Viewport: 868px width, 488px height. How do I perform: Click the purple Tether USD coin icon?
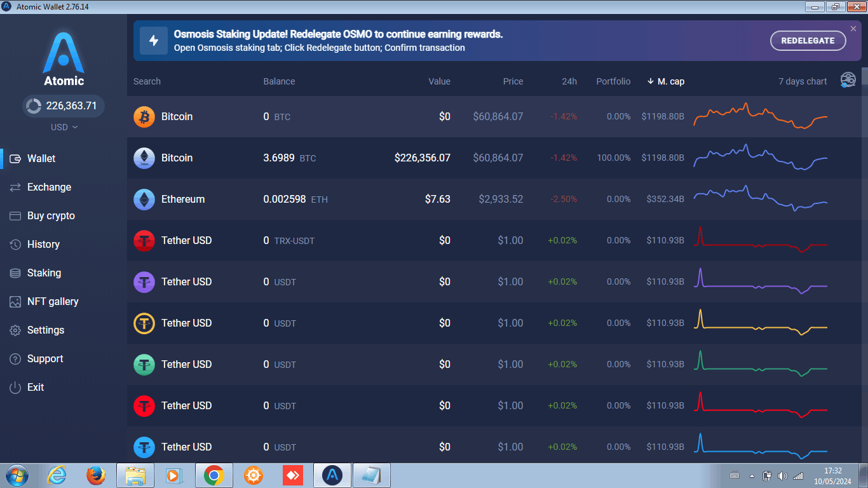coord(144,282)
